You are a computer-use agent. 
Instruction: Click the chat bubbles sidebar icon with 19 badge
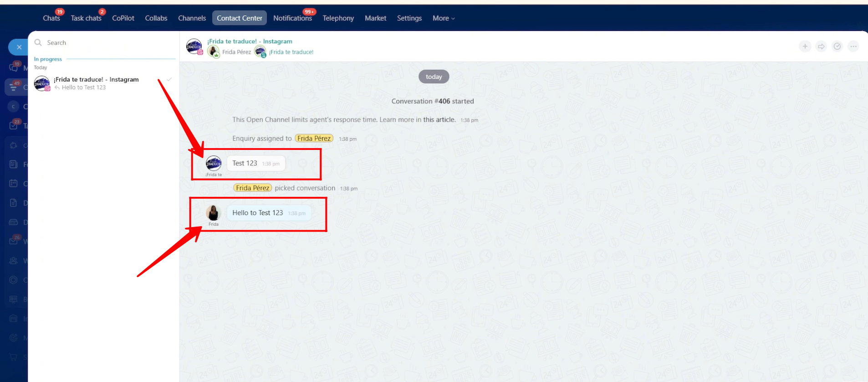pos(14,67)
